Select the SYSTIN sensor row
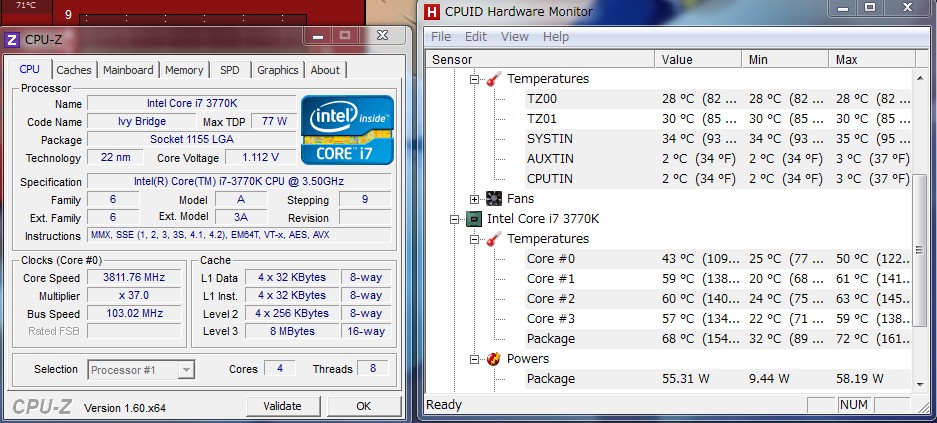This screenshot has height=423, width=937. tap(719, 139)
